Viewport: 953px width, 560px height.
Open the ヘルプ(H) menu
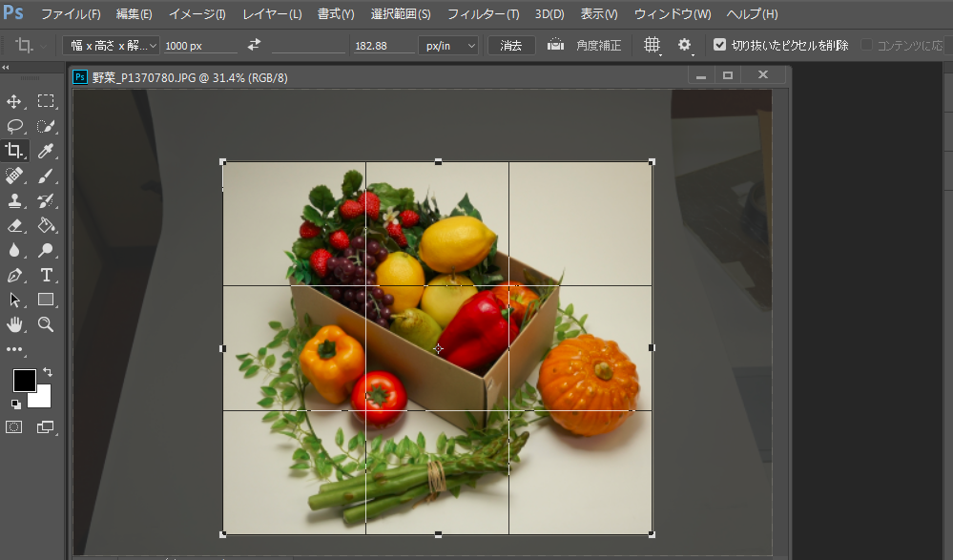tap(752, 13)
